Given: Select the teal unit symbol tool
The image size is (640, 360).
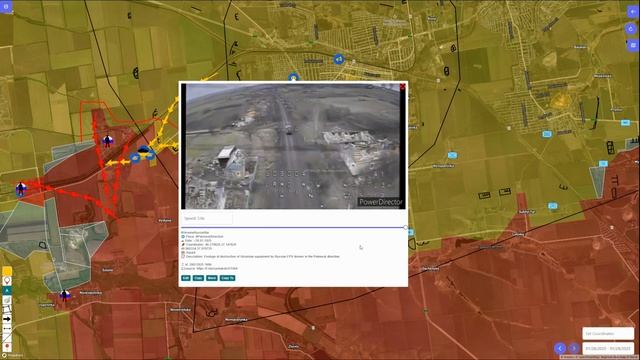Looking at the screenshot, I should point(7,291).
